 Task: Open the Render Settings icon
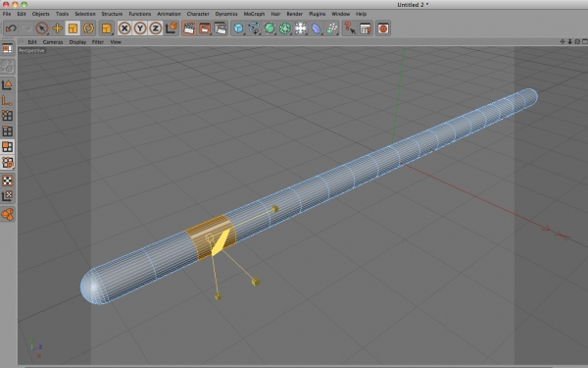coord(220,28)
